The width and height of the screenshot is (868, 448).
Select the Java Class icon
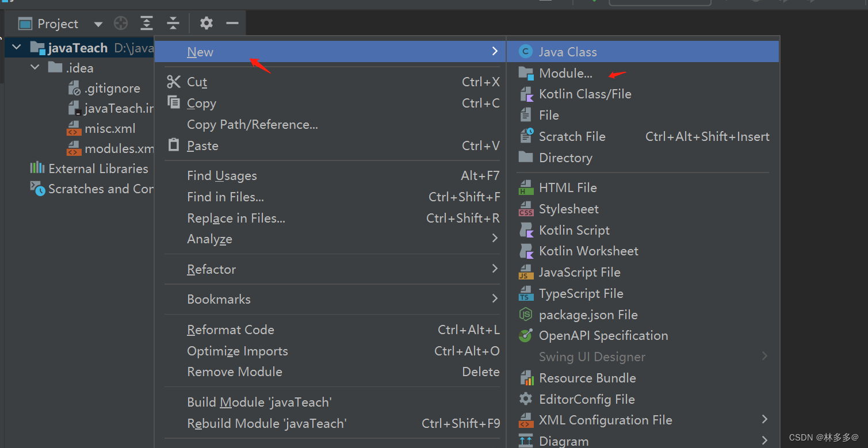[525, 51]
